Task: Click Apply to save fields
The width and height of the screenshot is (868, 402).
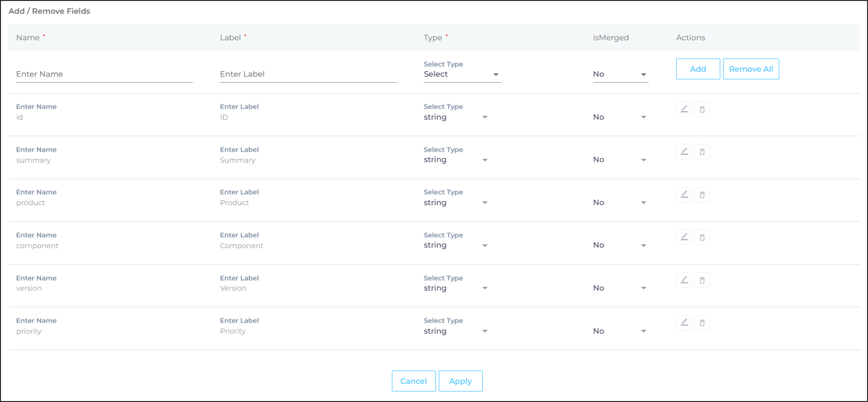Action: click(x=460, y=381)
